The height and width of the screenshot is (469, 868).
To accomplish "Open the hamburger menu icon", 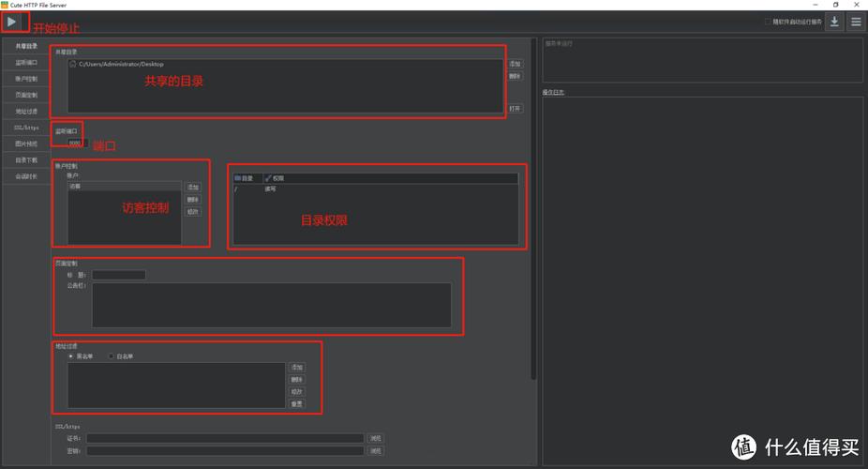I will 856,22.
